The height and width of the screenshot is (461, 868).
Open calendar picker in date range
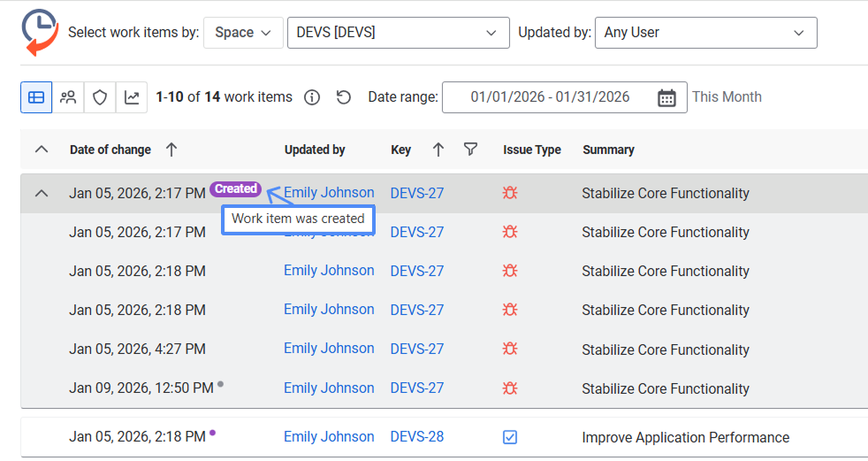pyautogui.click(x=666, y=97)
